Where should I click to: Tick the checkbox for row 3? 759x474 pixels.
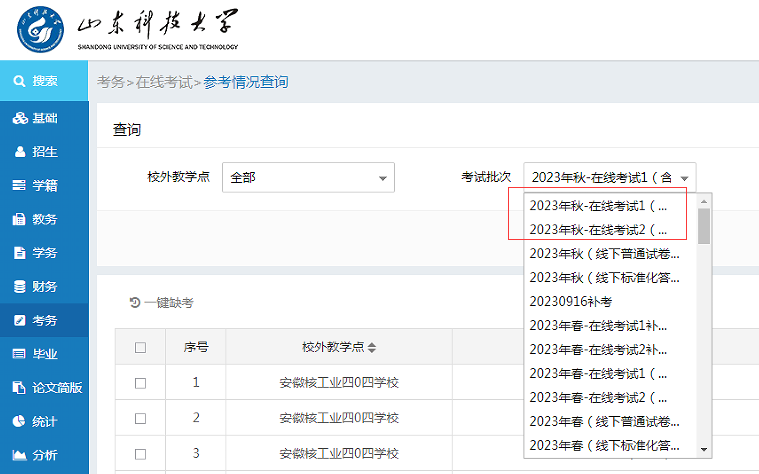140,453
